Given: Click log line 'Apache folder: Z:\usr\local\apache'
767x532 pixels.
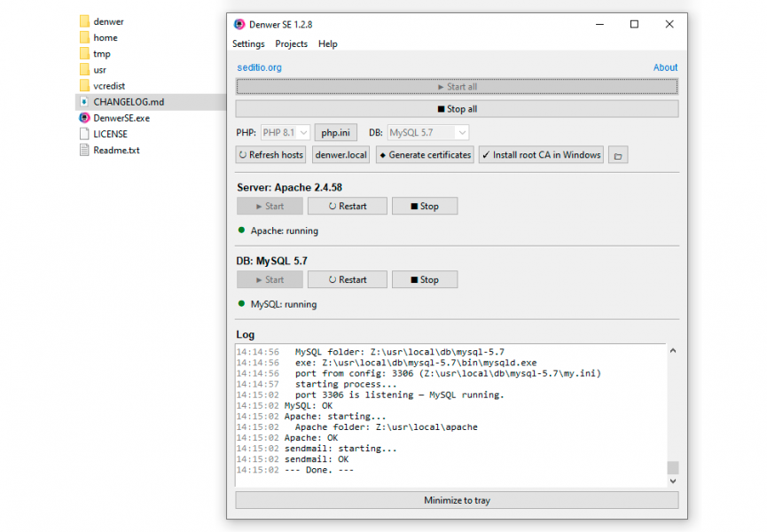Looking at the screenshot, I should pyautogui.click(x=387, y=426).
